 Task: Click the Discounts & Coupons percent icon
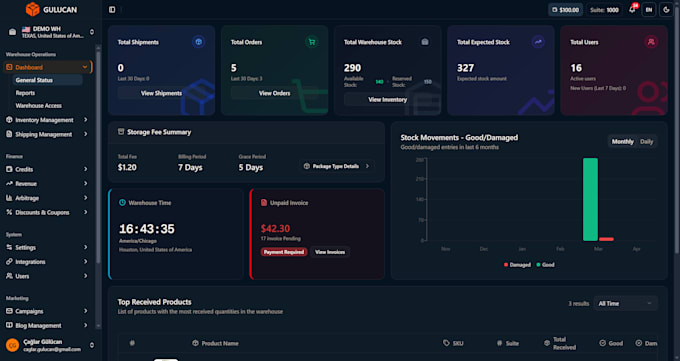(9, 212)
